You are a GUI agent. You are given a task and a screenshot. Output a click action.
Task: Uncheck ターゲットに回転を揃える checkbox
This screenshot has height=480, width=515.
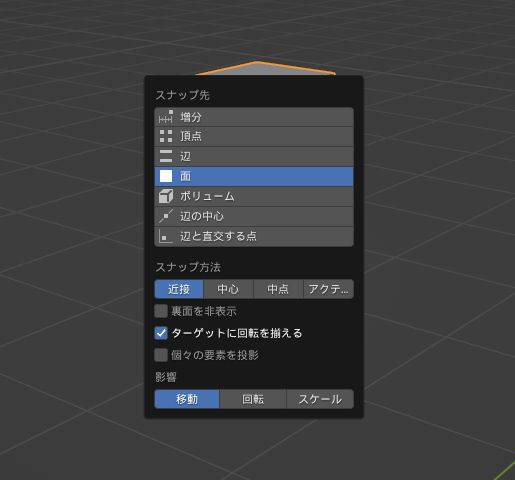[161, 333]
